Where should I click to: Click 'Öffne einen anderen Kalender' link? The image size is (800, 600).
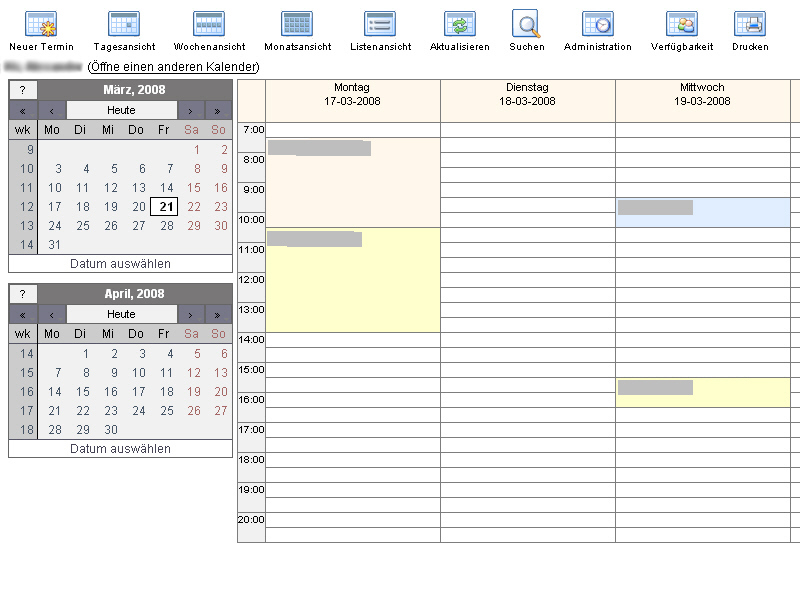point(173,67)
